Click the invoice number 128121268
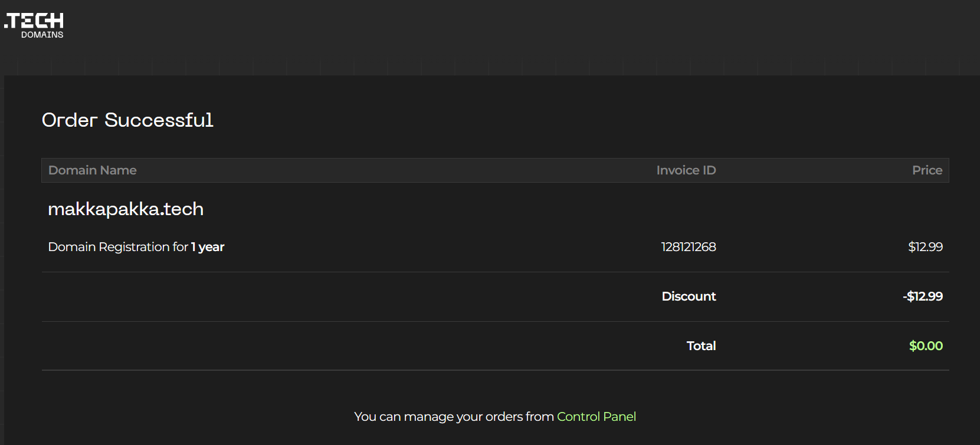This screenshot has width=980, height=445. 688,247
